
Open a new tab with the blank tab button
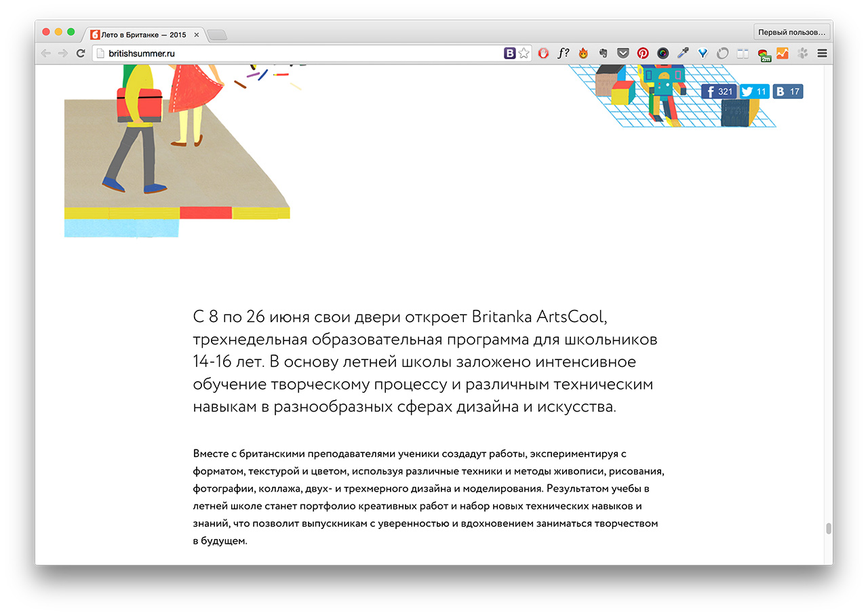[x=217, y=35]
